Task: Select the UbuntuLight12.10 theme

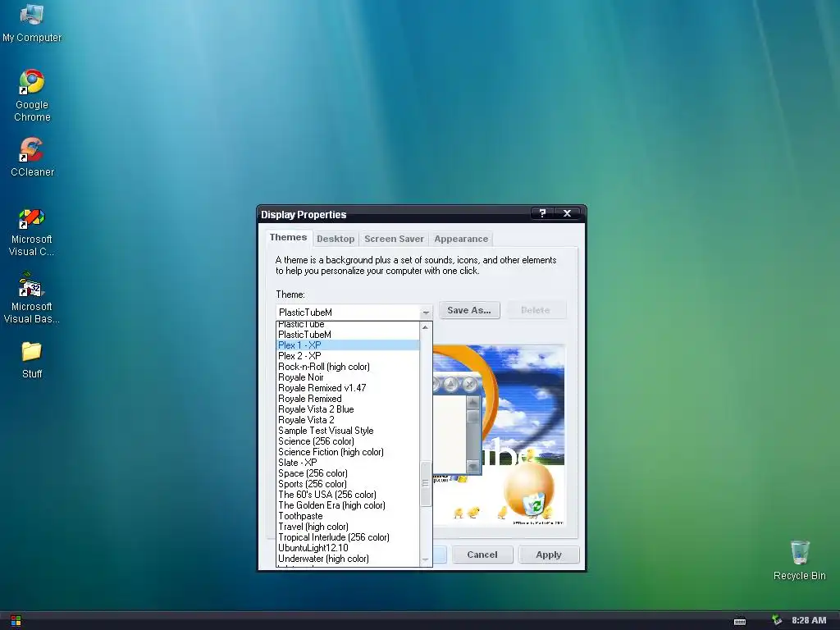Action: [x=348, y=548]
